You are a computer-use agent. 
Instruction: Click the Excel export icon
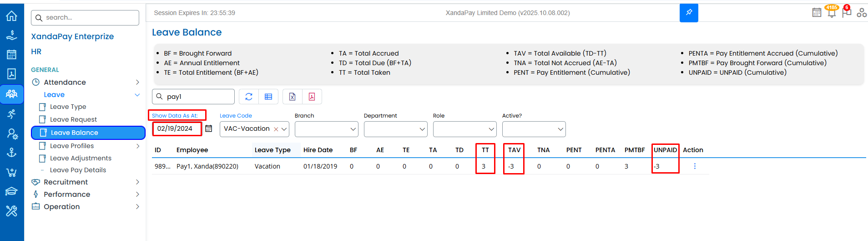click(x=292, y=97)
